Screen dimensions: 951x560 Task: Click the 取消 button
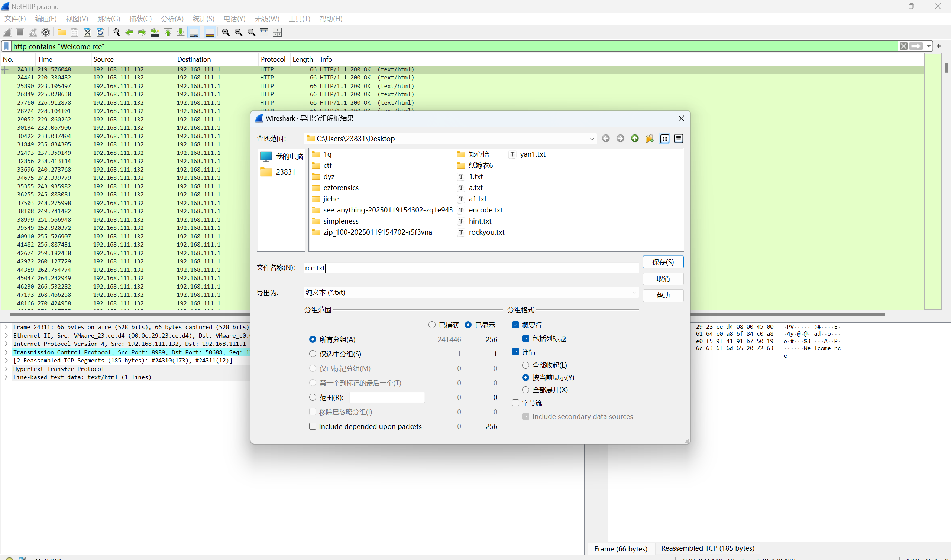(663, 279)
